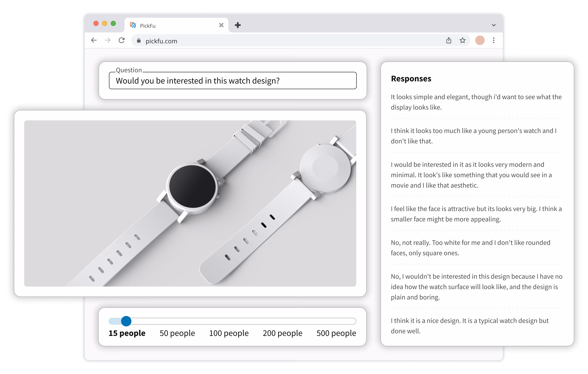Select the 100 people option
This screenshot has width=588, height=374.
229,333
